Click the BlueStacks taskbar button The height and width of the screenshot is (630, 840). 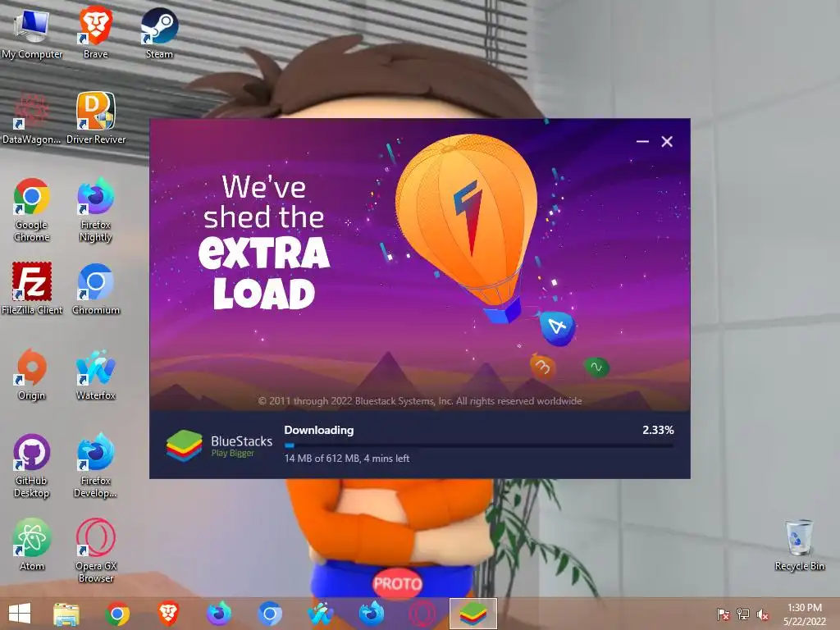coord(473,614)
